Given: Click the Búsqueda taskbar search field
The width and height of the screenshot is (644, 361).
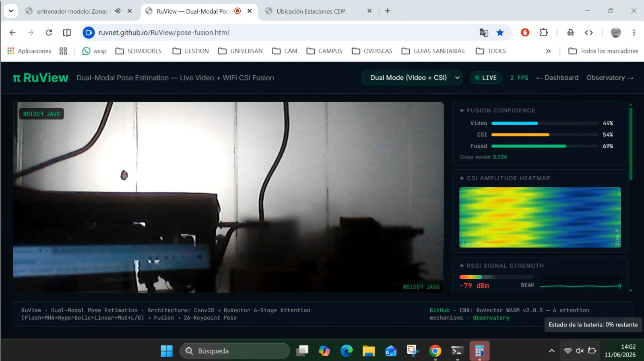Looking at the screenshot, I should pyautogui.click(x=235, y=351).
